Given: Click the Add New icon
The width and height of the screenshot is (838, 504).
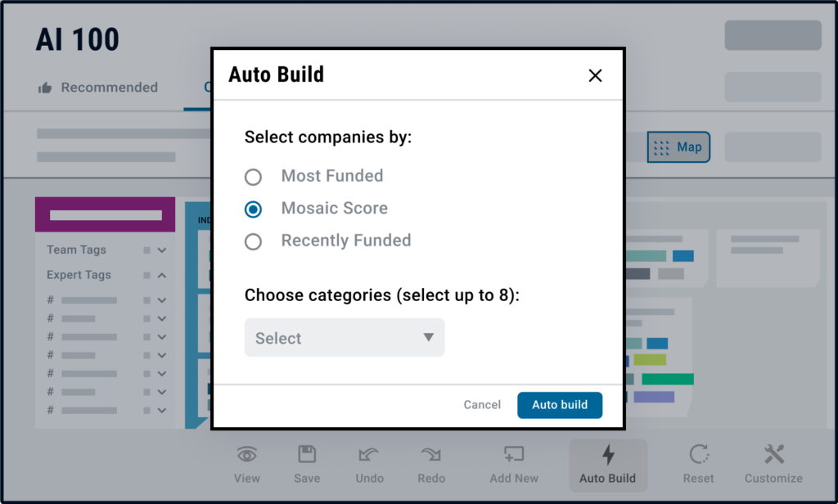Looking at the screenshot, I should click(514, 454).
